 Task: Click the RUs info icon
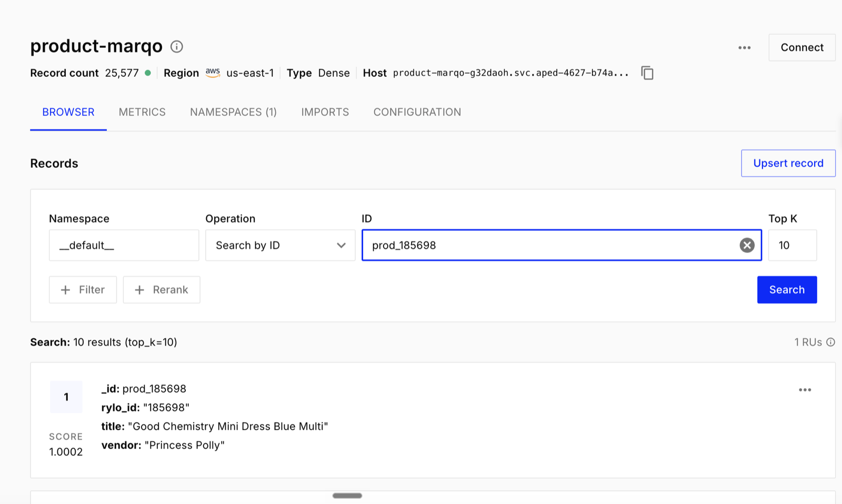[830, 342]
